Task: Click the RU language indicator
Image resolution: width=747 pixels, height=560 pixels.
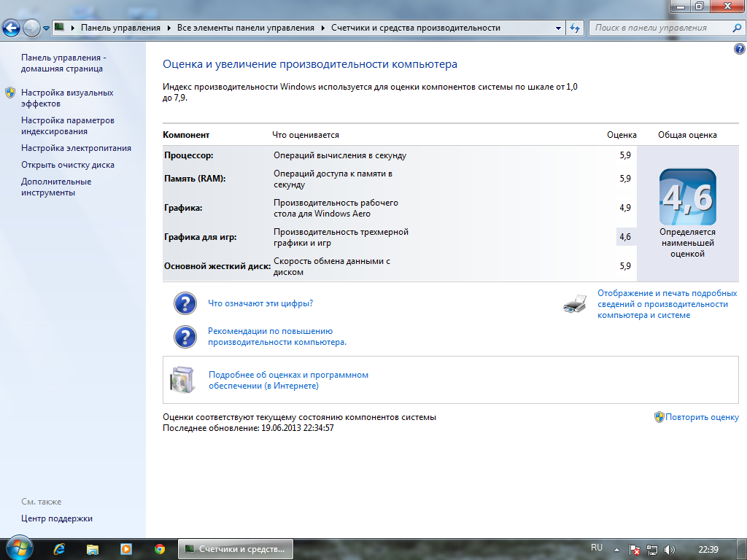Action: click(597, 548)
